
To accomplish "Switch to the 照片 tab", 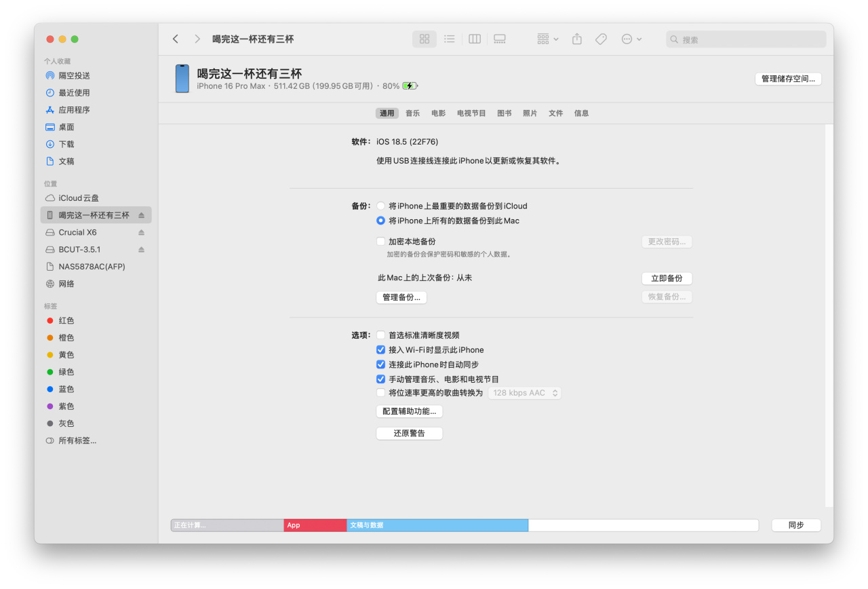I will pyautogui.click(x=530, y=113).
